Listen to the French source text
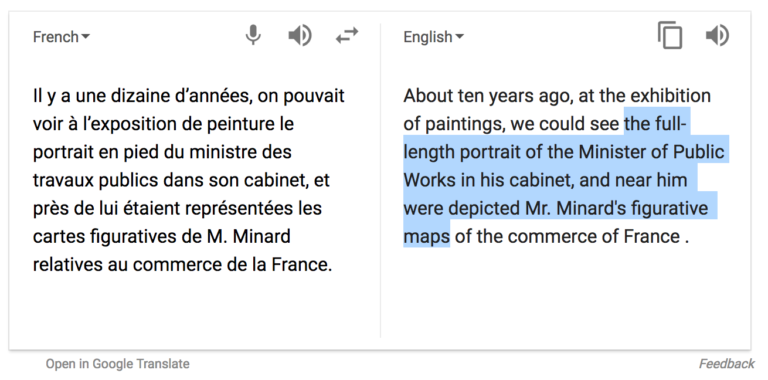Viewport: 768px width, 380px height. (300, 36)
